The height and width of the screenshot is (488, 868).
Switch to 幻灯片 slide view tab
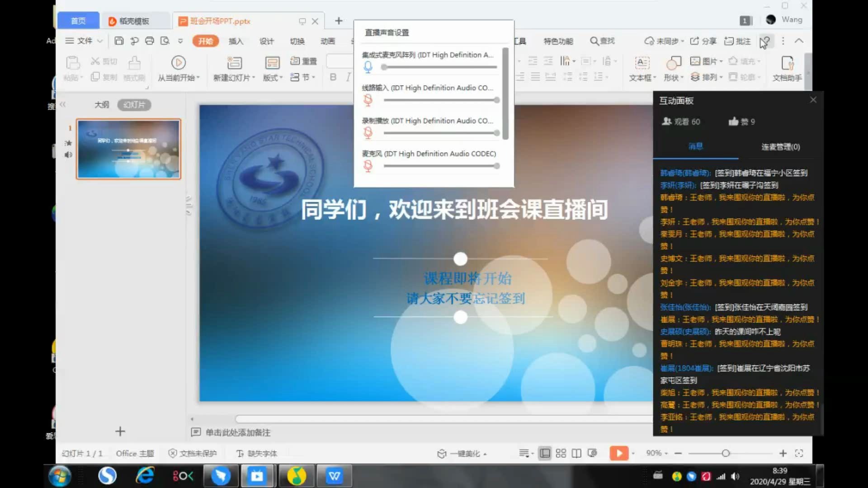(133, 105)
